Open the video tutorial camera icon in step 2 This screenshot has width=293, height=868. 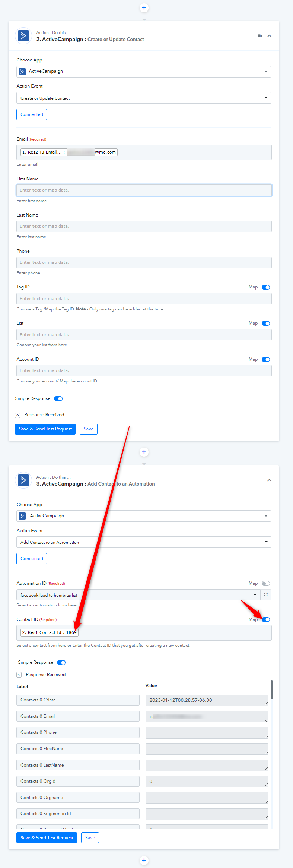click(260, 36)
